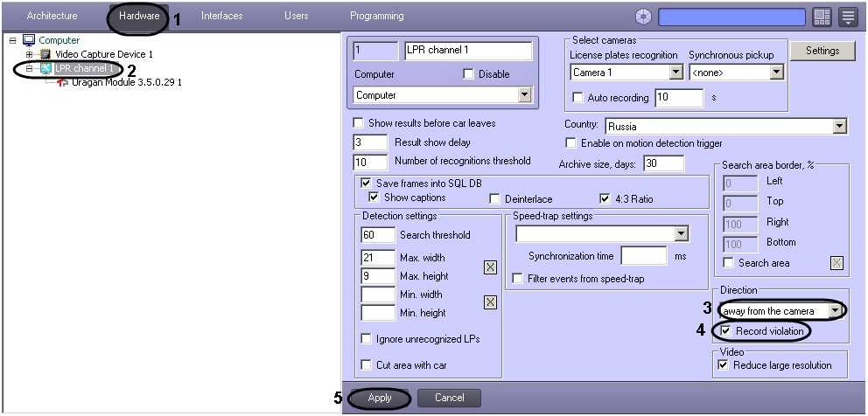868x416 pixels.
Task: Open the Hardware tab
Action: 139,16
